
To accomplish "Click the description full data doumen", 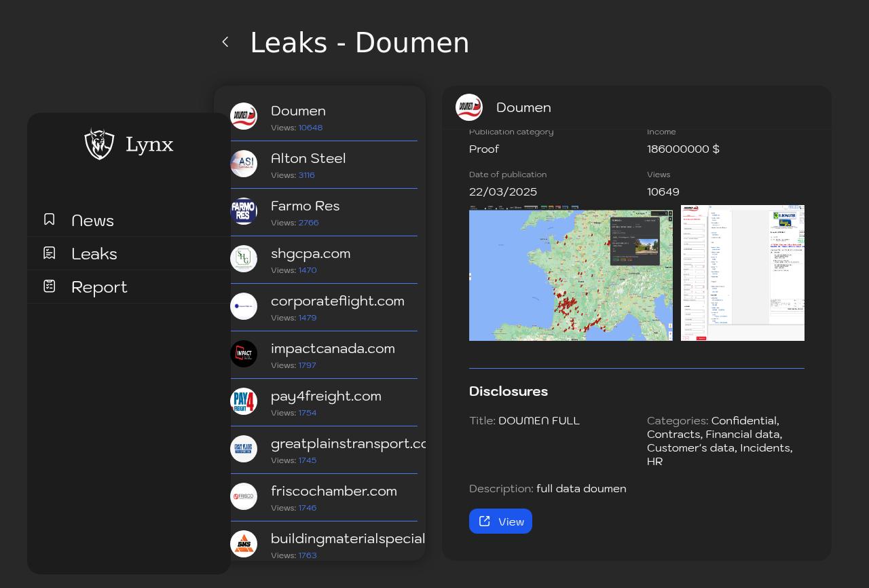I will [x=581, y=488].
